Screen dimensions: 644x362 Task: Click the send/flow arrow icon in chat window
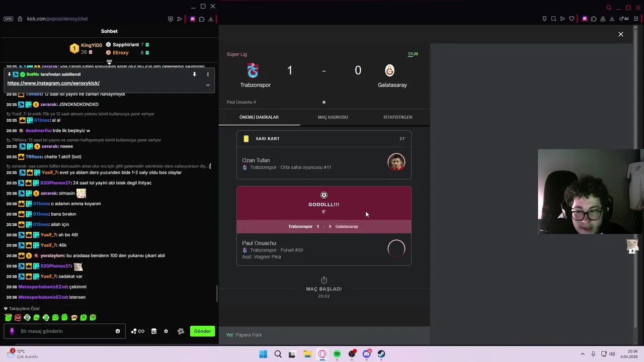(x=180, y=19)
